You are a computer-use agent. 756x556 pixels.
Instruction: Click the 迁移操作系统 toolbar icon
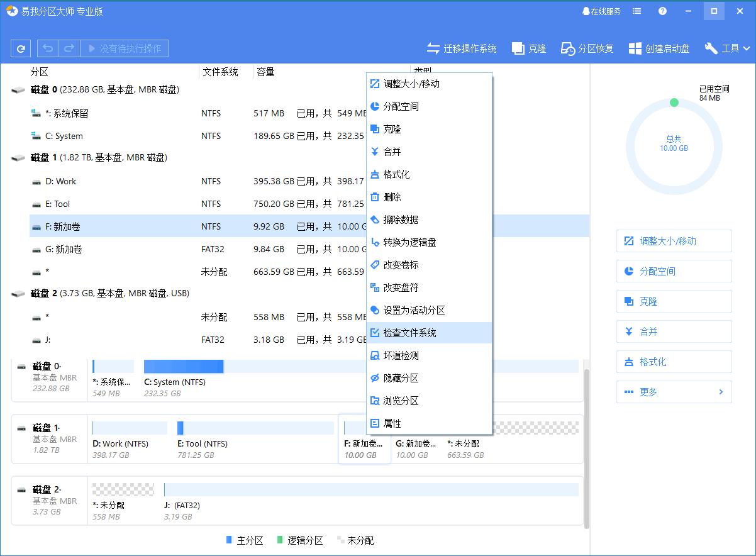pos(462,48)
